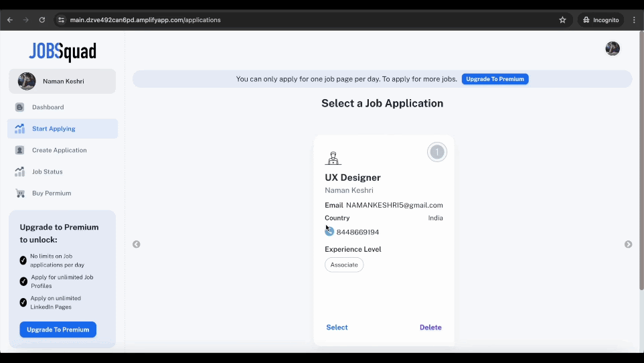This screenshot has width=644, height=363.
Task: Click the Create Application person icon
Action: [x=19, y=150]
